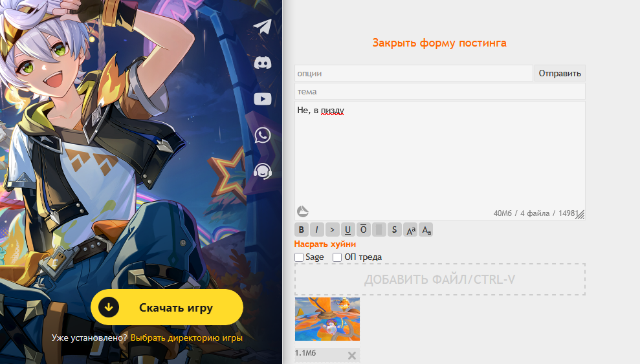The height and width of the screenshot is (364, 640).
Task: Apply strikethrough formatting with S button
Action: [x=394, y=230]
